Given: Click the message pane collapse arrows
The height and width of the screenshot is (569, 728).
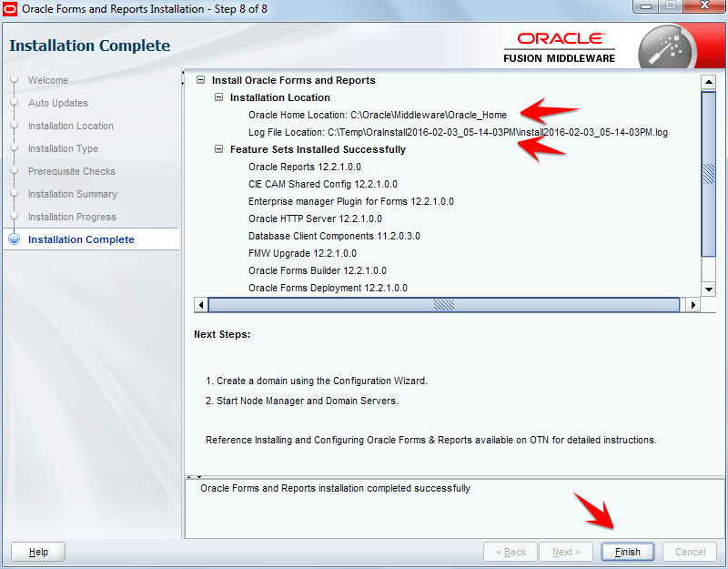Looking at the screenshot, I should pos(194,476).
